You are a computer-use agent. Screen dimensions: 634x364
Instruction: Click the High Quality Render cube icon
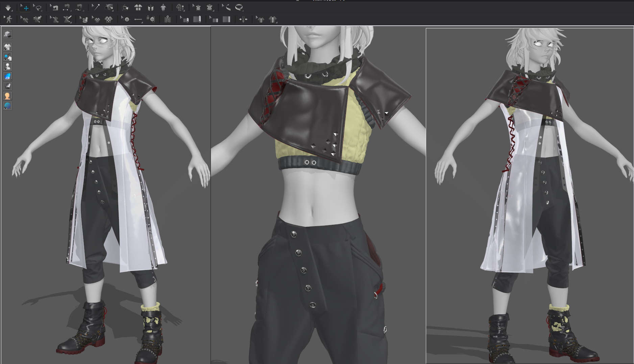pyautogui.click(x=7, y=34)
